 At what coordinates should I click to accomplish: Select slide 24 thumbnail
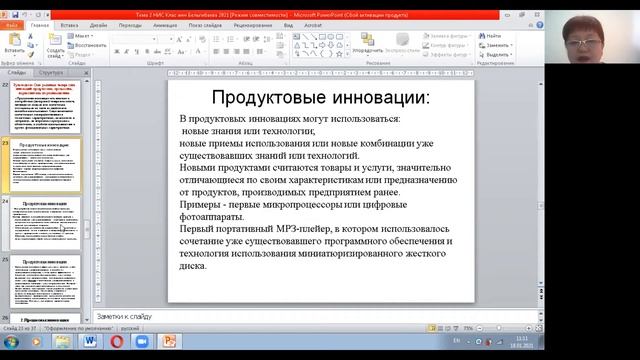pos(45,223)
